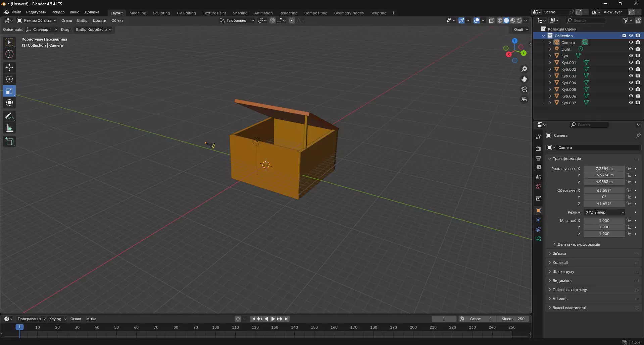Viewport: 644px width, 345px height.
Task: Hide Куб.003 in viewport
Action: point(631,76)
